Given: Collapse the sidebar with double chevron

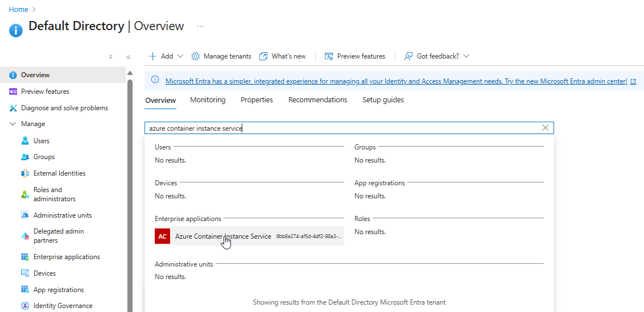Looking at the screenshot, I should 128,57.
